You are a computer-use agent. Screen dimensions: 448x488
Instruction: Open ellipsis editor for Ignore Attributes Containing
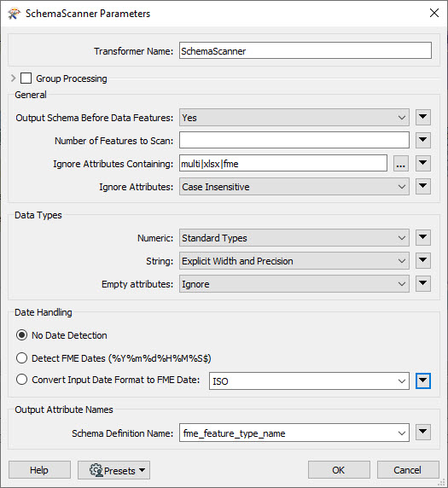[401, 164]
